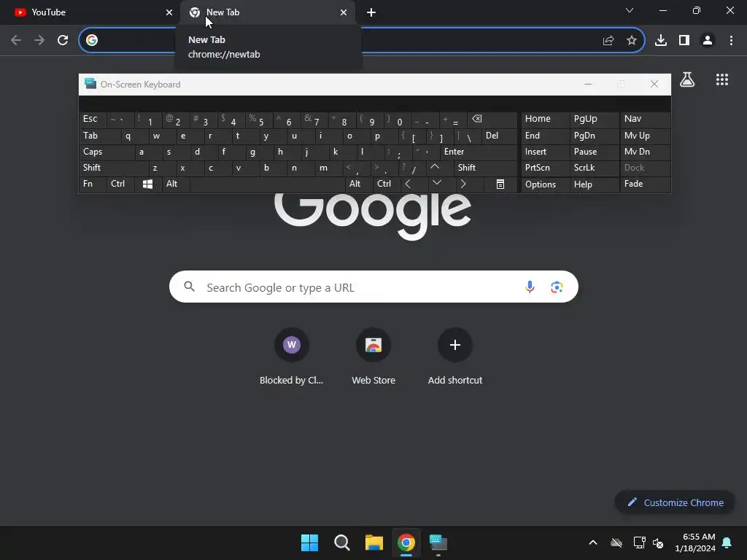The image size is (747, 560).
Task: Toggle Fade on the On-Screen Keyboard
Action: pos(645,184)
